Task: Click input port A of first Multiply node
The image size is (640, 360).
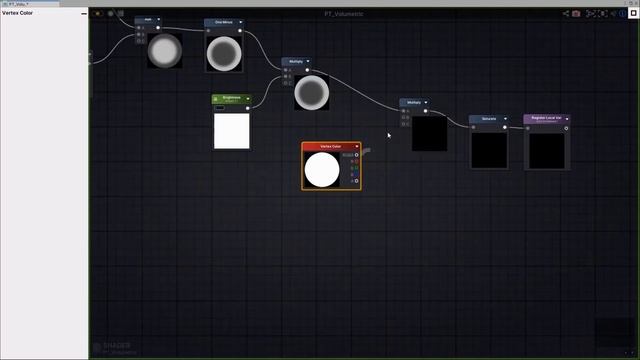Action: tap(286, 70)
